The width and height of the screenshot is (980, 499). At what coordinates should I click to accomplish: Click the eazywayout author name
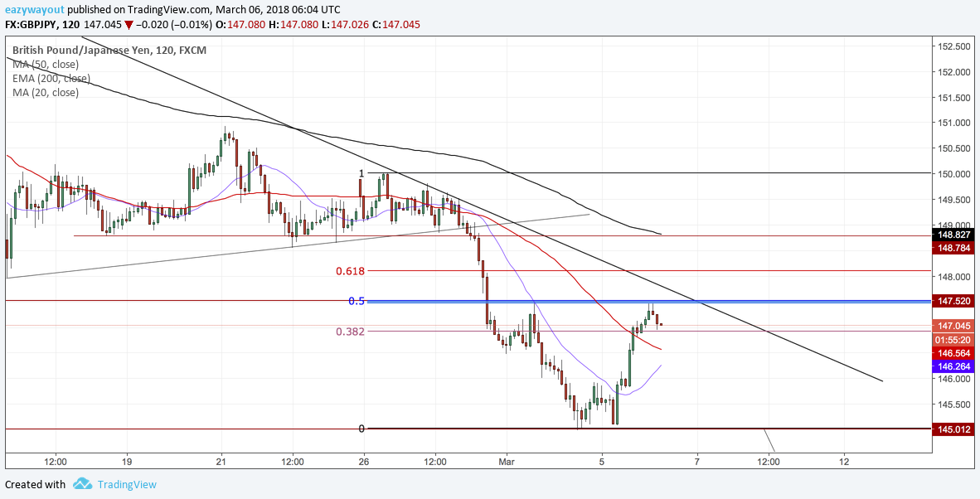34,9
